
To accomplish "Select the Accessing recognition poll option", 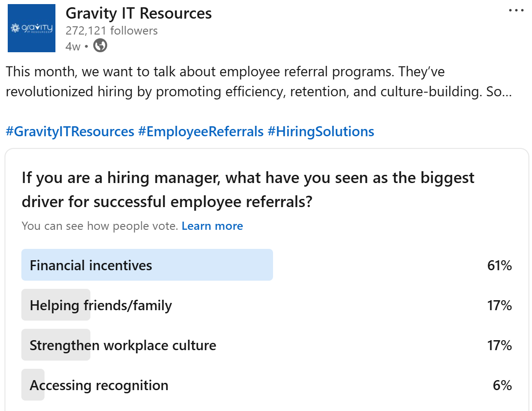I will (x=99, y=385).
